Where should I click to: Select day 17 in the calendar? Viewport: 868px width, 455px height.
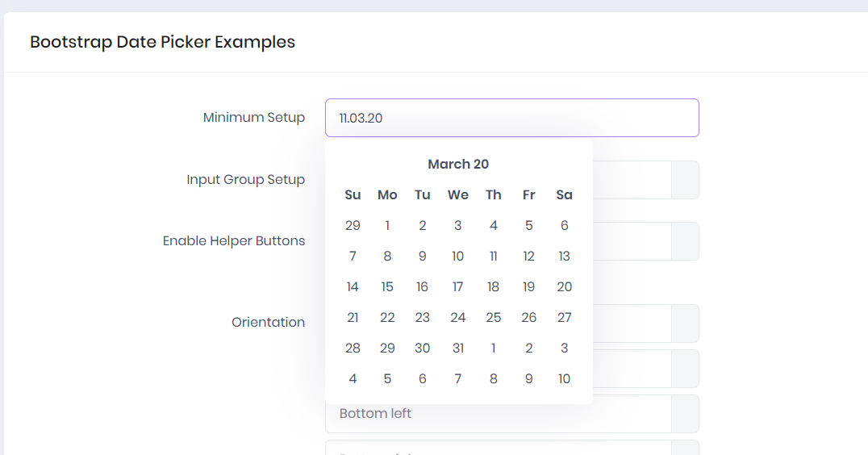pos(458,286)
